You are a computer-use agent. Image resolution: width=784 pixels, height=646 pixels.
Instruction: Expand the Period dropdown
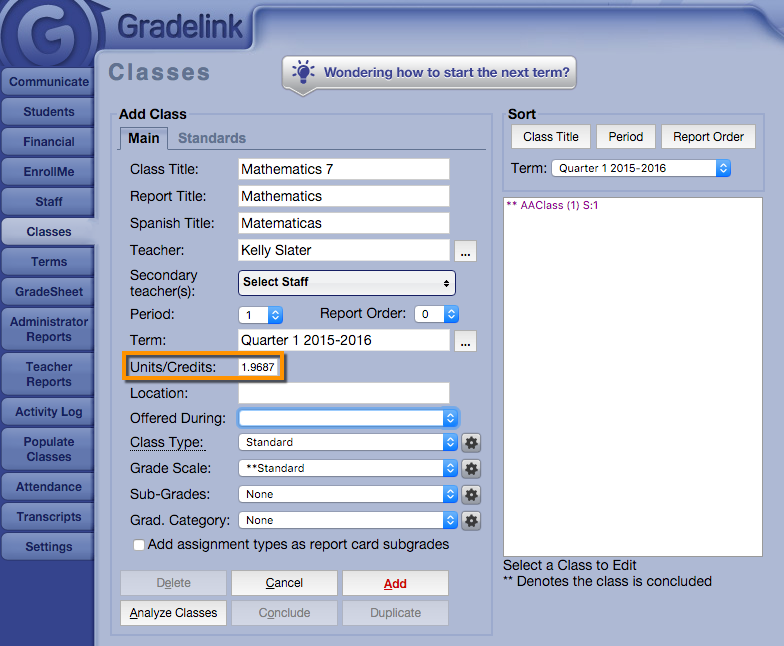(260, 314)
